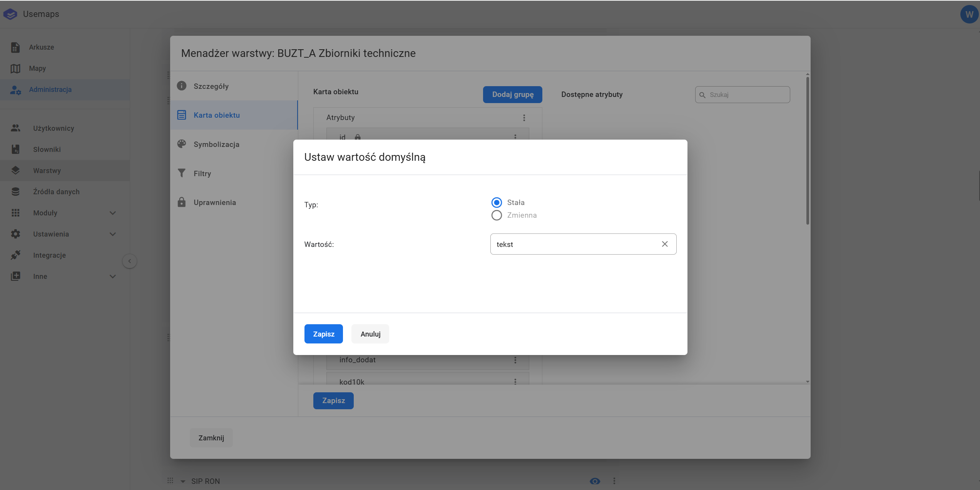Expand the Inne sidebar section

[112, 276]
